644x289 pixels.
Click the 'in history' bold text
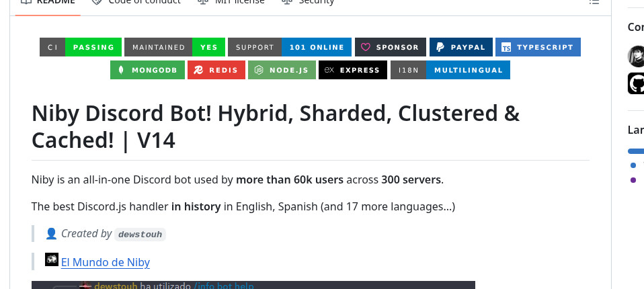[x=196, y=206]
